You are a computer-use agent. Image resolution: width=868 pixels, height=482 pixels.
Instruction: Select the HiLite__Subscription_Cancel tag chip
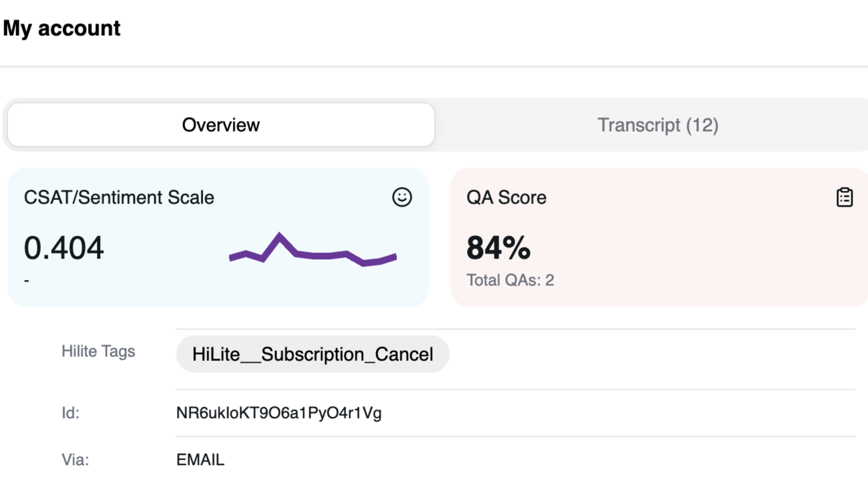tap(312, 354)
